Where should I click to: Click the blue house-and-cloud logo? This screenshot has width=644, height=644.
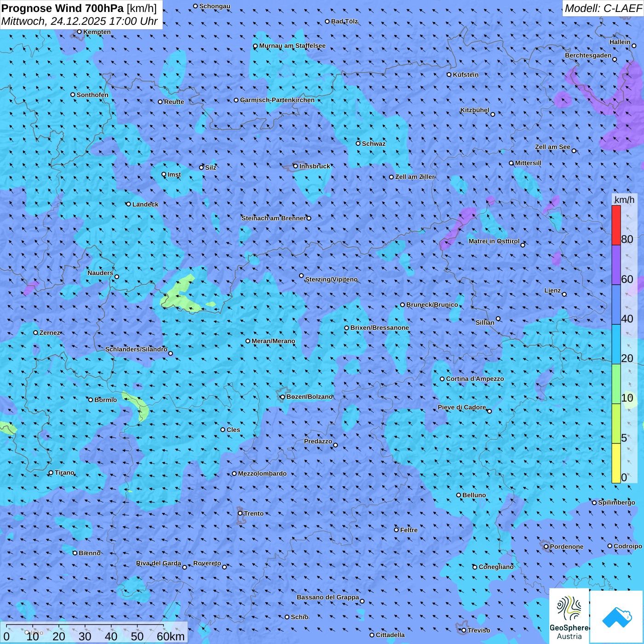[616, 617]
